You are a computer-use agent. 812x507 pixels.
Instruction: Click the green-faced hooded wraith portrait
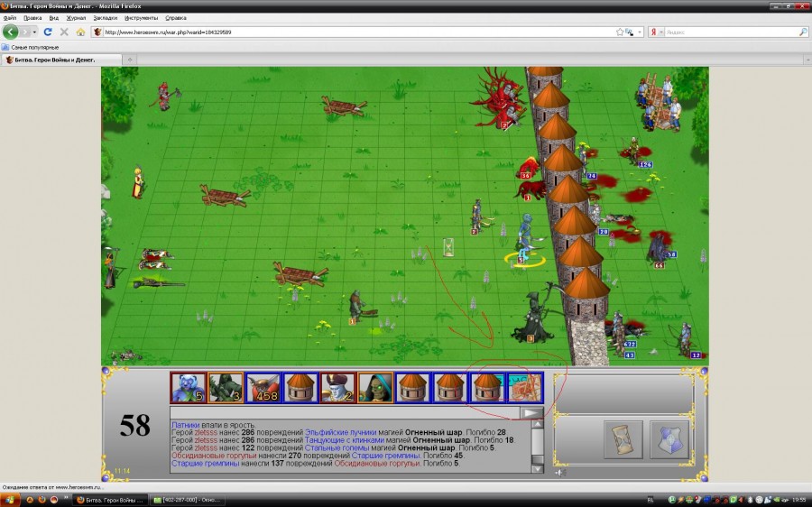point(374,388)
